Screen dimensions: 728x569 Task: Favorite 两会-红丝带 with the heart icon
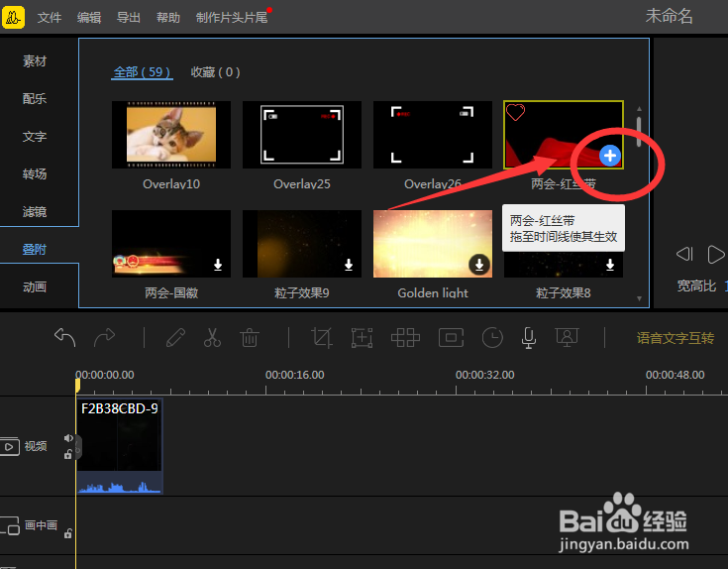(x=515, y=112)
